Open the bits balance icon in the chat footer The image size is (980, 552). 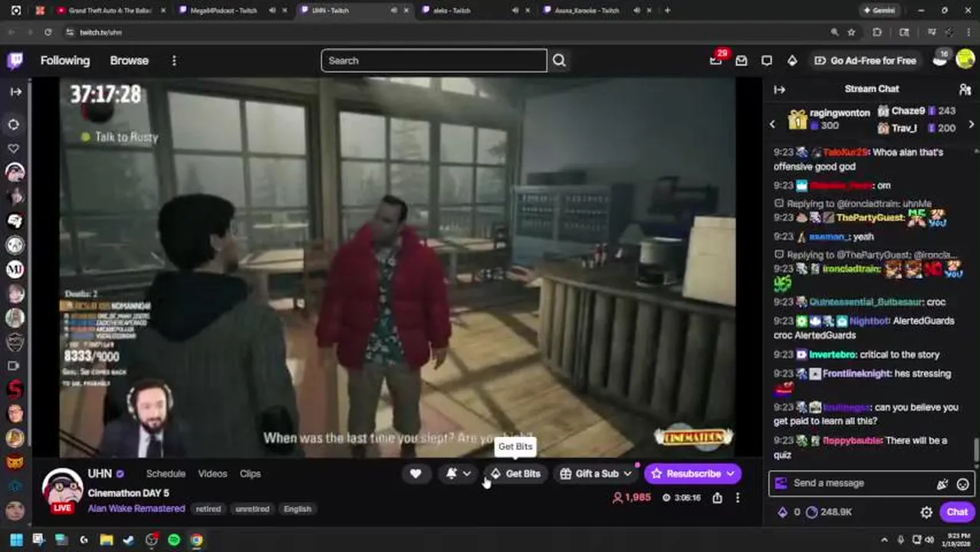tap(782, 512)
